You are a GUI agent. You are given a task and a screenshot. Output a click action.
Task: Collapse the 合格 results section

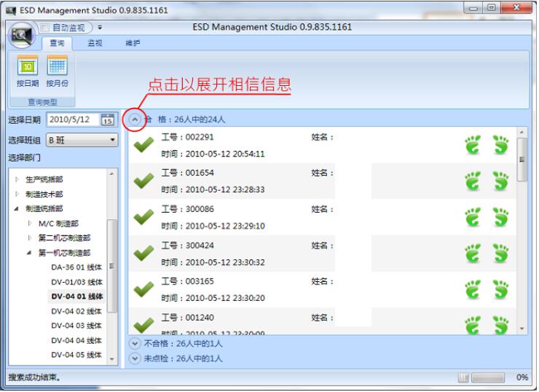coord(134,119)
